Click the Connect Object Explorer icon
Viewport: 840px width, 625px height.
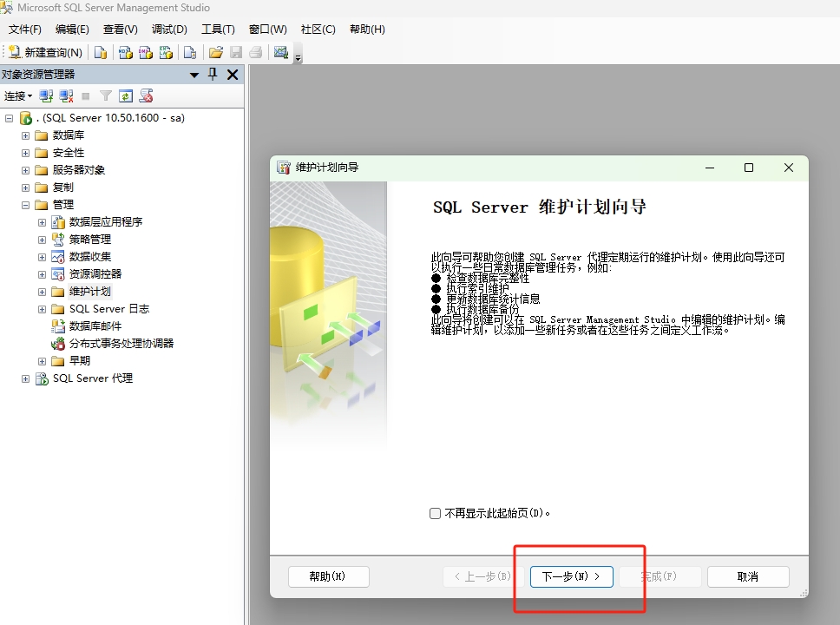pyautogui.click(x=46, y=96)
